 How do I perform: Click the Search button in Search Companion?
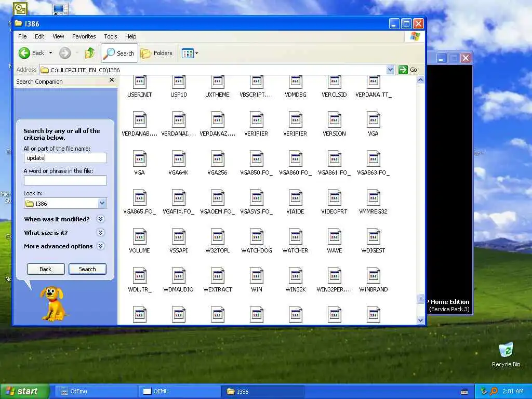(x=87, y=269)
